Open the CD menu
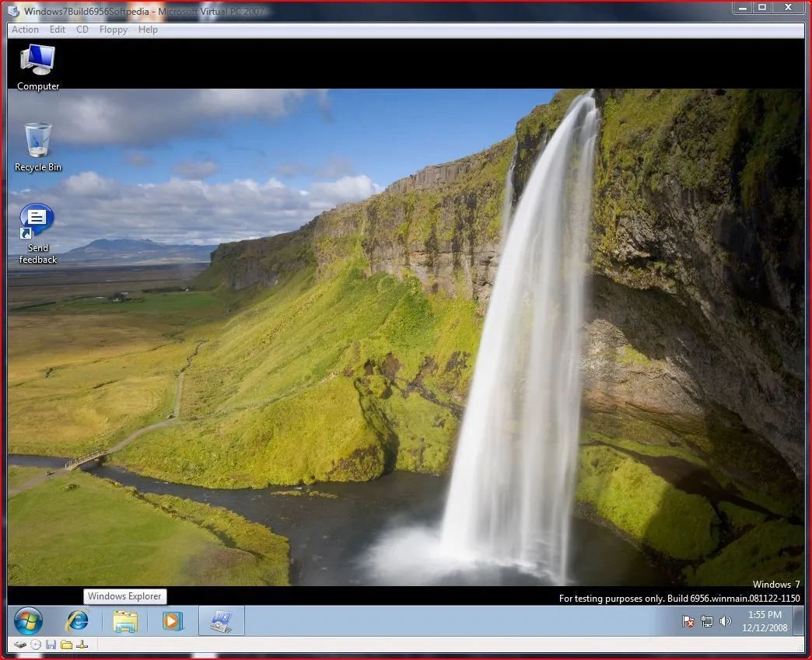This screenshot has width=812, height=660. (x=82, y=30)
